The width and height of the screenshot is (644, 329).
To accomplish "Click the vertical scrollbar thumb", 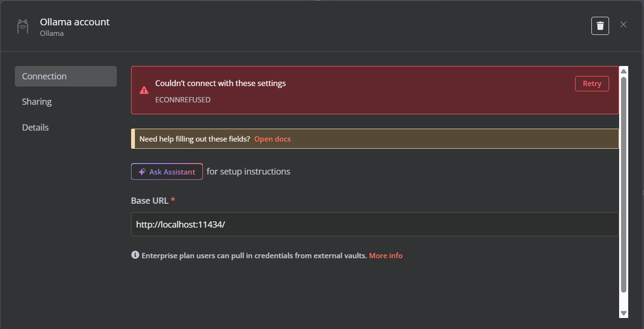I will coord(623,185).
